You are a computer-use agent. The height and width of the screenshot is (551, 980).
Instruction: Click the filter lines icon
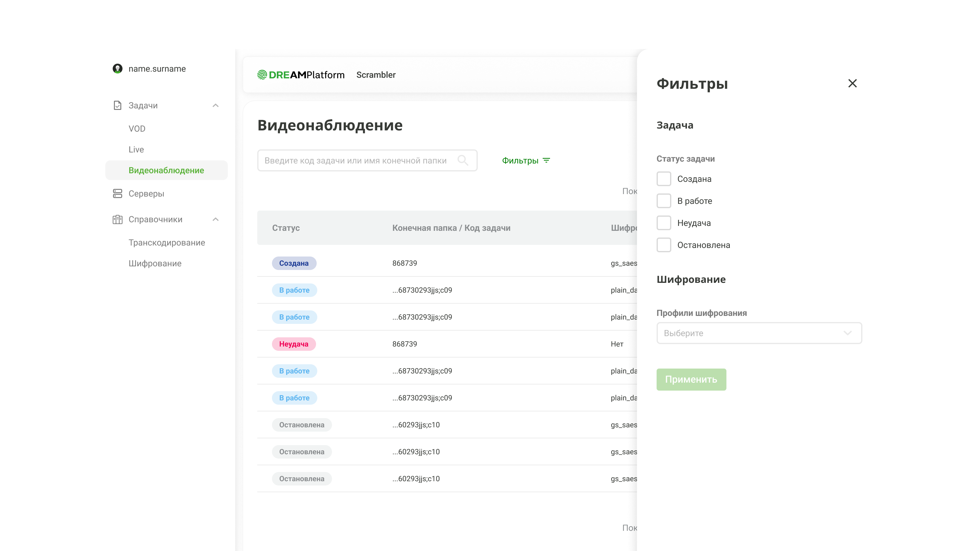tap(546, 160)
